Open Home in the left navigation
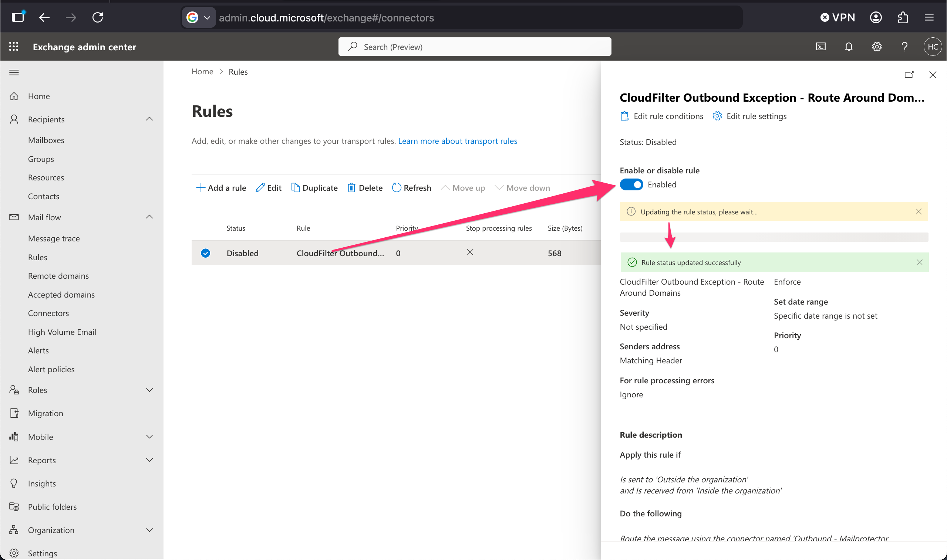The height and width of the screenshot is (560, 947). coord(39,96)
